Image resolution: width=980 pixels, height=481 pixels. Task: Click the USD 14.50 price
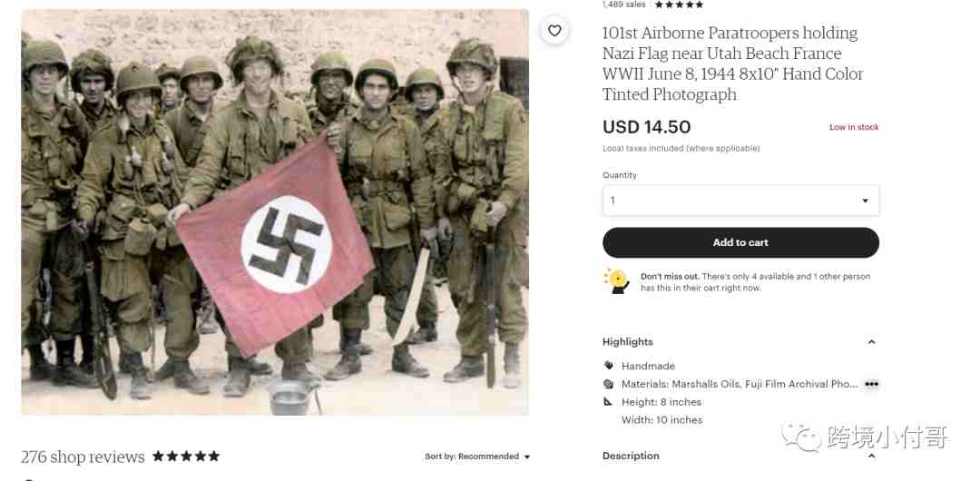pyautogui.click(x=646, y=128)
